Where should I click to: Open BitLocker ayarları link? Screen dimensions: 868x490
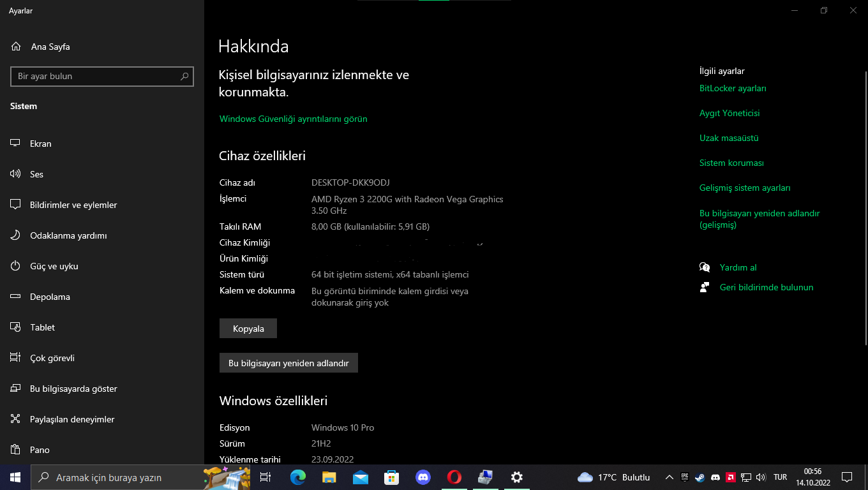click(733, 88)
